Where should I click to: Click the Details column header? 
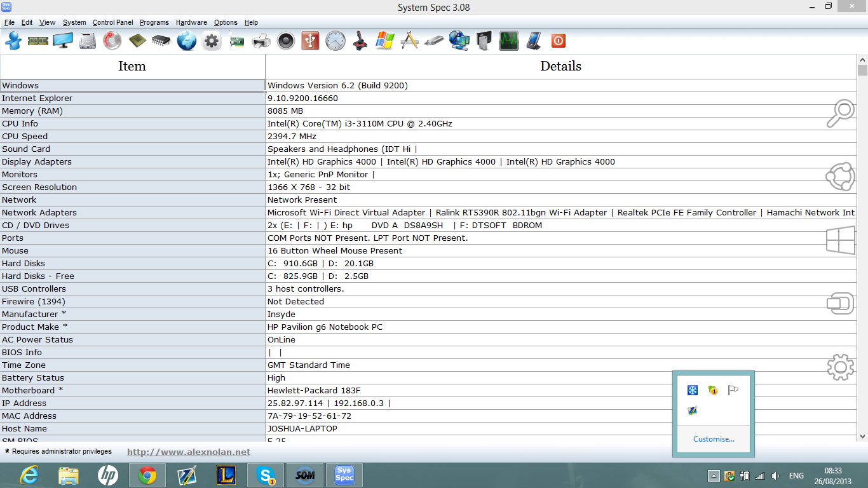click(561, 66)
